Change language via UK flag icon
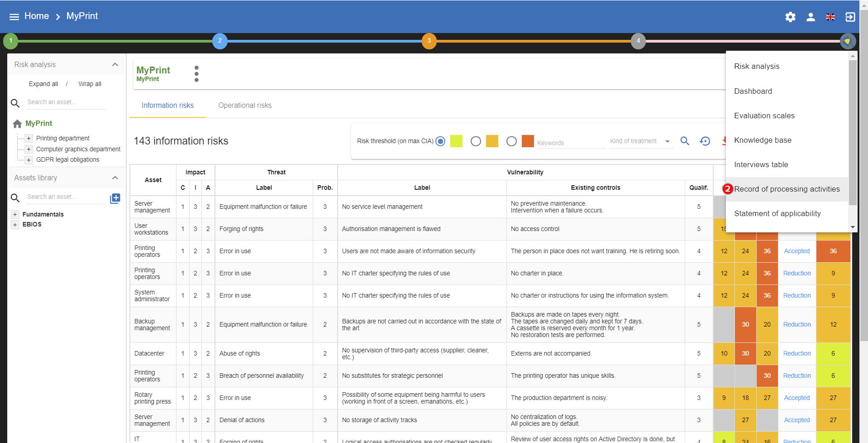Screen dimensions: 868x443 tap(830, 17)
